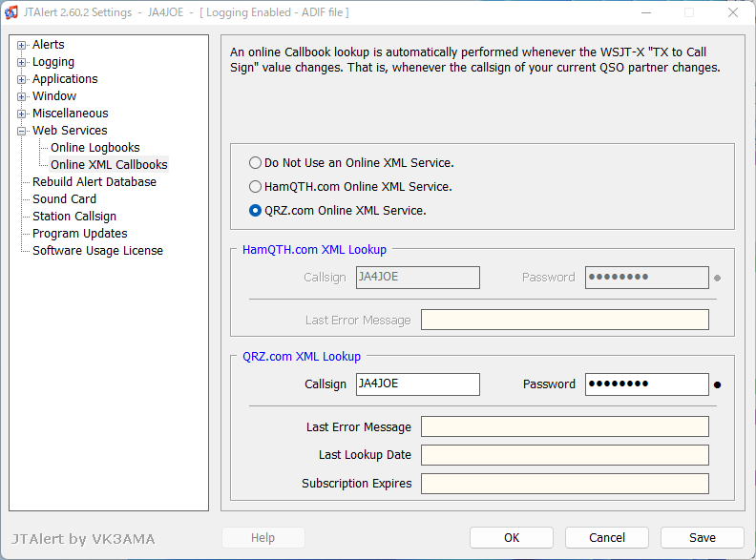Collapse the Web Services tree node
Screen dimensions: 756x560
(21, 131)
